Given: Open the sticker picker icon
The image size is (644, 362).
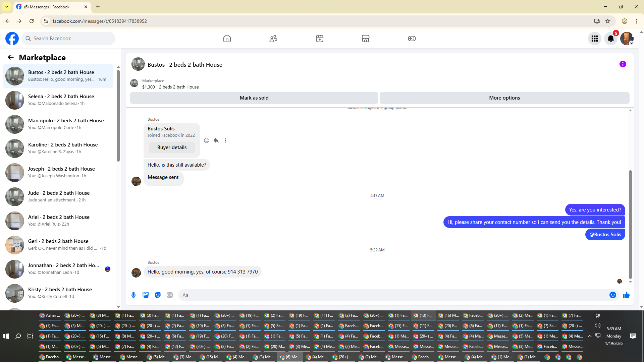Looking at the screenshot, I should [158, 295].
